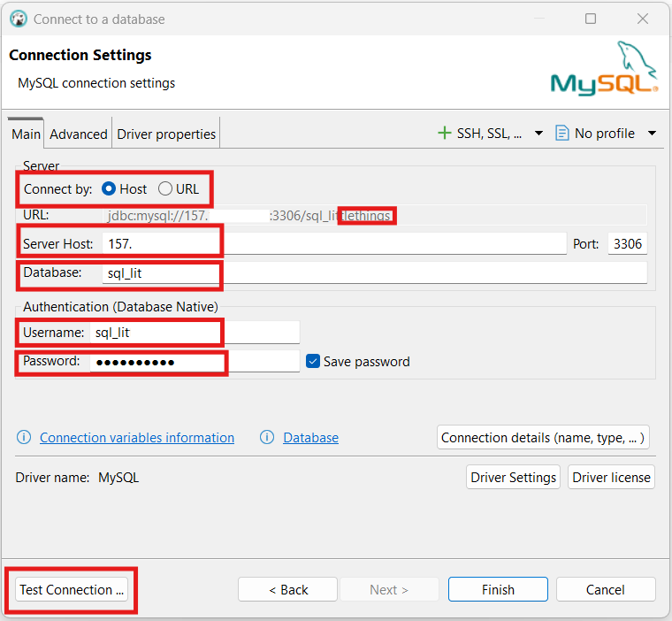Screen dimensions: 672x621
Task: Click the 'Driver name:' label text
Action: click(x=52, y=478)
